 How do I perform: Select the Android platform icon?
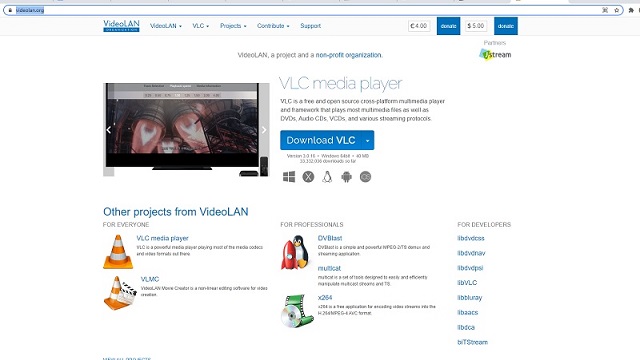[x=346, y=177]
